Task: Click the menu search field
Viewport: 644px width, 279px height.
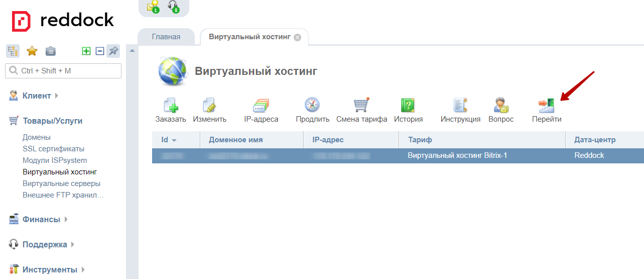Action: pyautogui.click(x=63, y=71)
